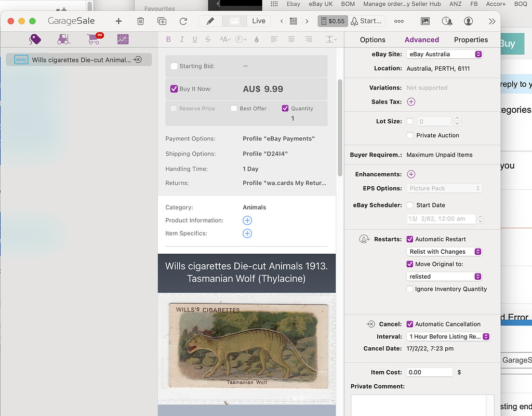Enable the Start Date scheduler checkbox
The image size is (532, 416).
click(x=410, y=205)
